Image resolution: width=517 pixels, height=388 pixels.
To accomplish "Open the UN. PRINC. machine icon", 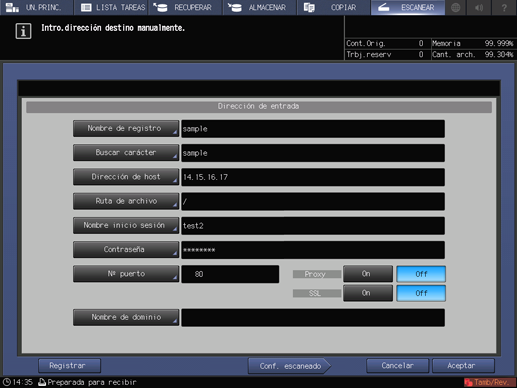I will tap(12, 7).
